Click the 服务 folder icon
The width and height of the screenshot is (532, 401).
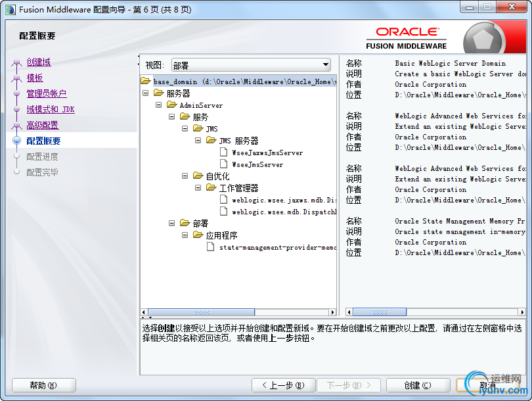[x=185, y=116]
